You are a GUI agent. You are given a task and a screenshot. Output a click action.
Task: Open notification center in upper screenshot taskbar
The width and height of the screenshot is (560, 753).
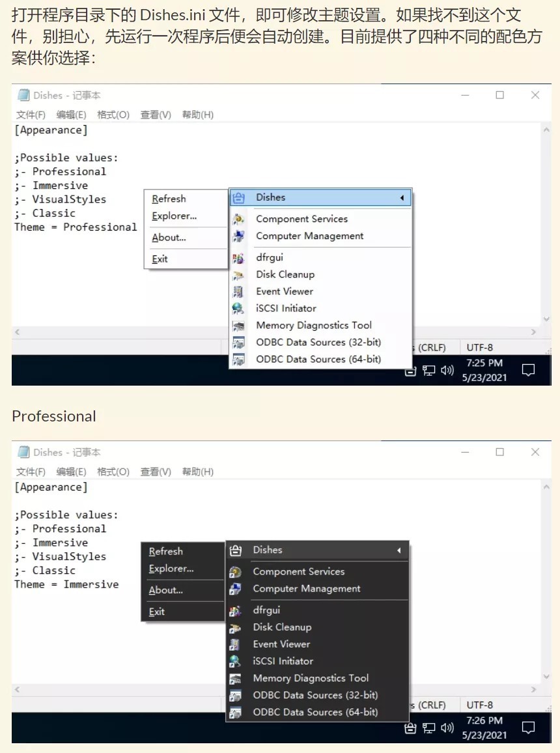point(528,370)
